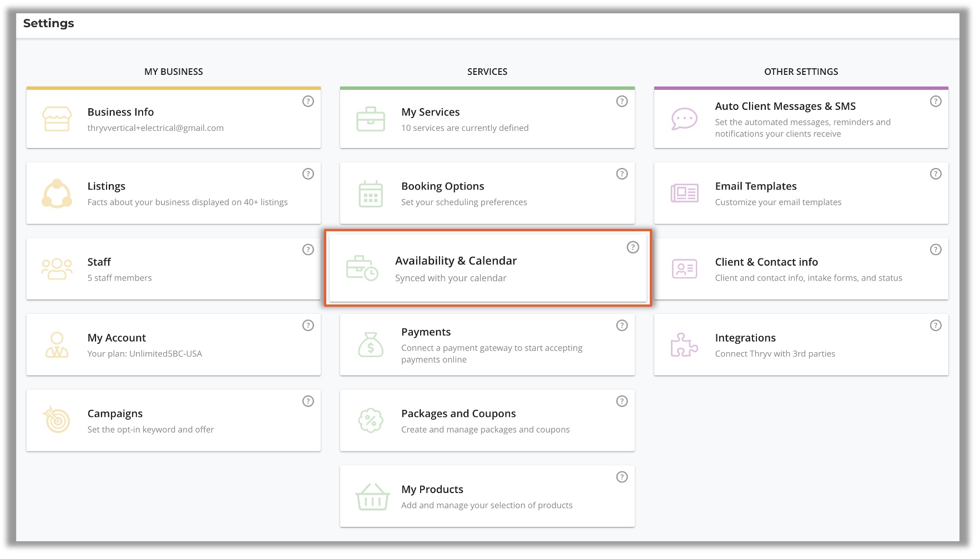This screenshot has height=559, width=980.
Task: Click the help icon on Packages and Coupons
Action: coord(622,402)
